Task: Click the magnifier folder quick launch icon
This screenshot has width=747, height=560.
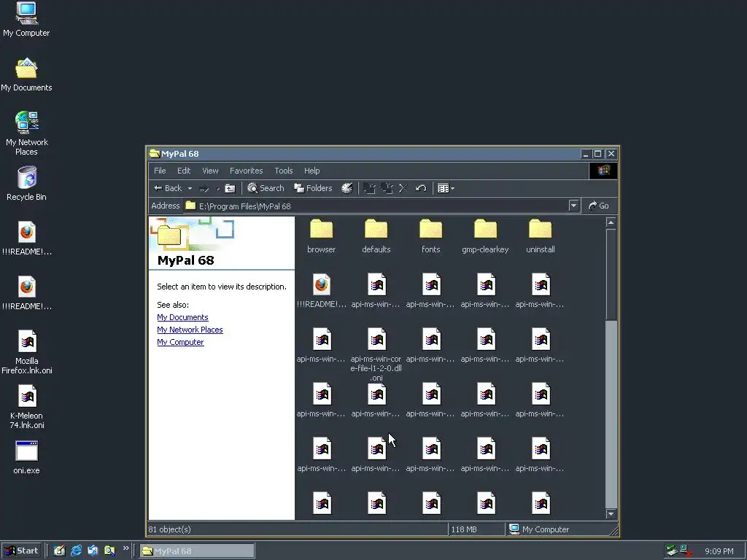Action: point(110,551)
